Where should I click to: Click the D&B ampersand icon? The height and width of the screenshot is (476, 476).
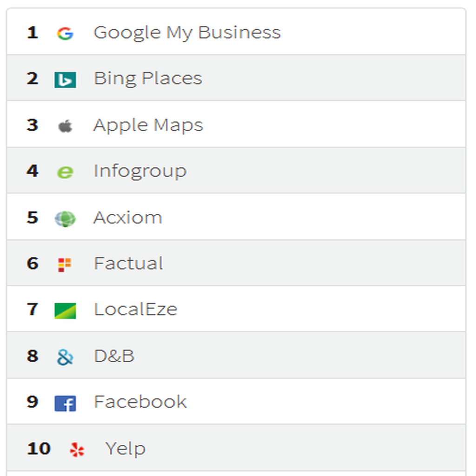click(x=65, y=357)
